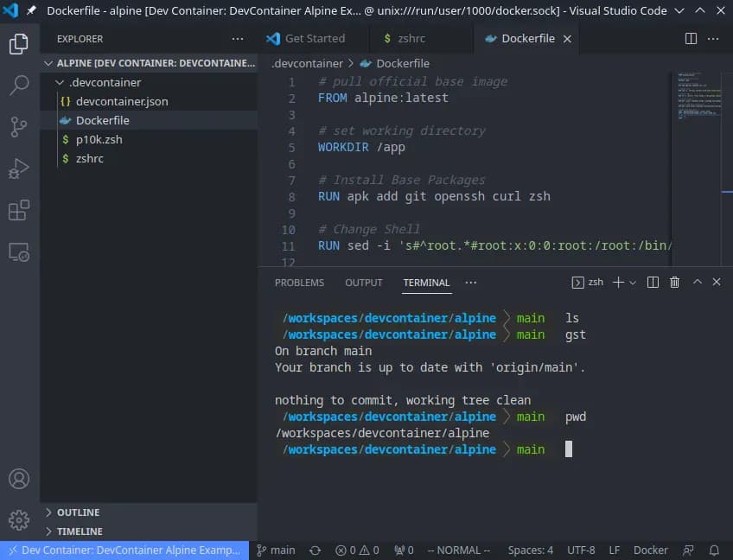Expand the OUTLINE section

(x=149, y=512)
